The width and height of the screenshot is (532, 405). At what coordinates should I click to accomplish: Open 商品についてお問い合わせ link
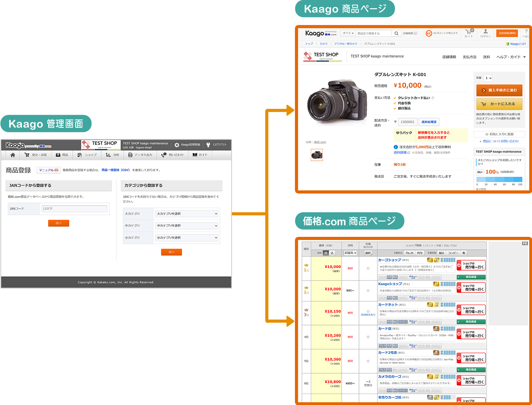click(501, 141)
